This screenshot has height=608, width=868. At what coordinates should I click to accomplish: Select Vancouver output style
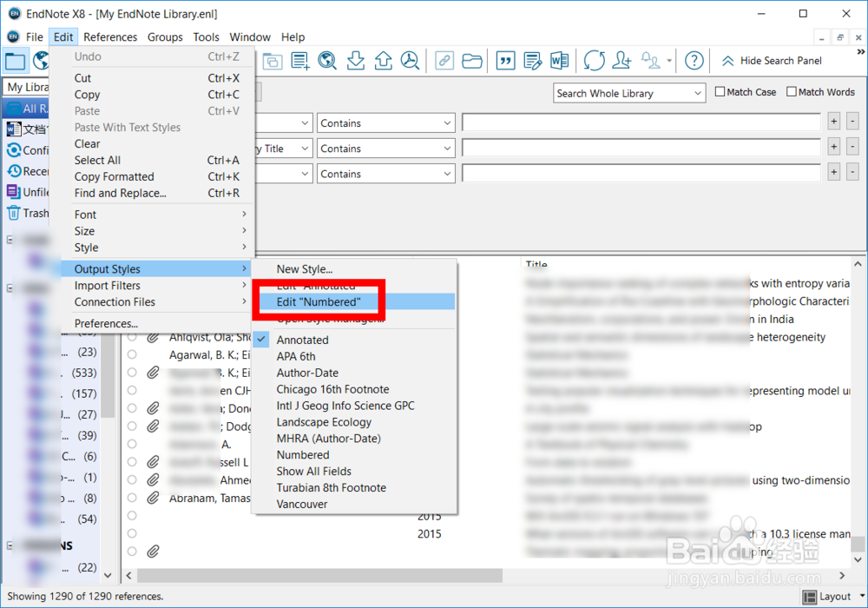(x=354, y=505)
